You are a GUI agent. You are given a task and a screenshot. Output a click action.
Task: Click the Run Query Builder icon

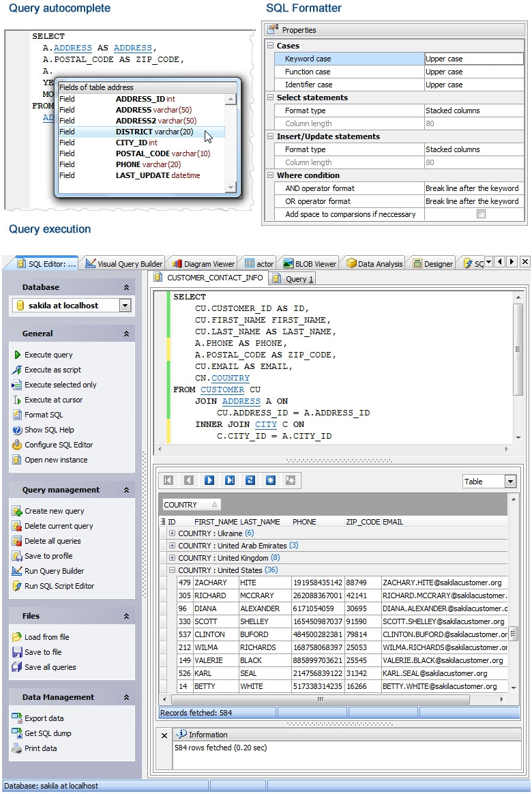18,571
